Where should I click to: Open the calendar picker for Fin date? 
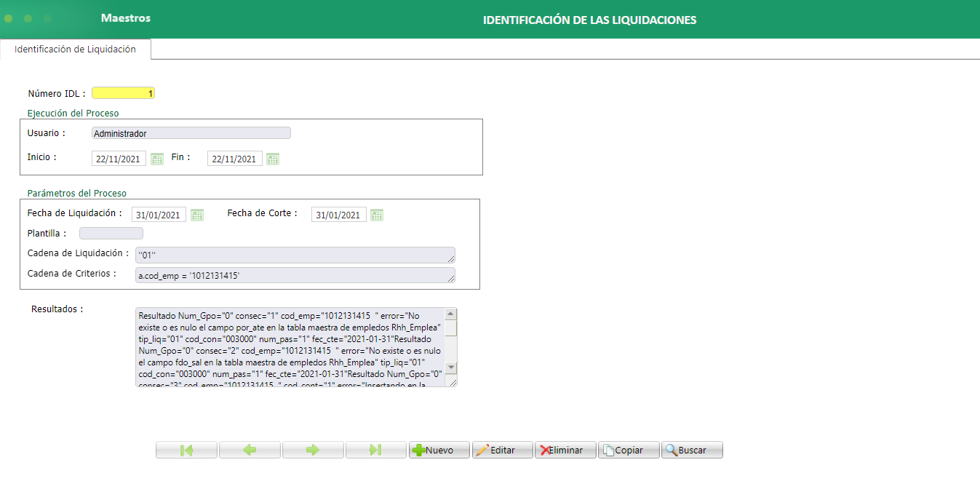pyautogui.click(x=272, y=158)
